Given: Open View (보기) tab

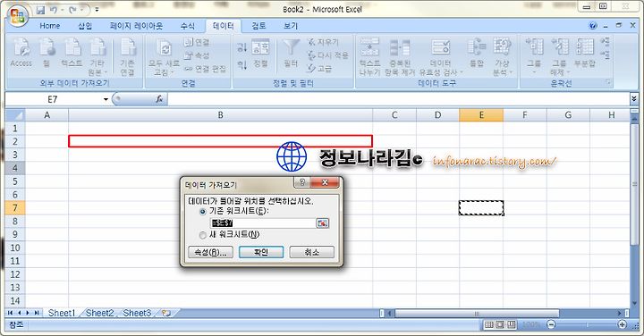Looking at the screenshot, I should pos(291,25).
